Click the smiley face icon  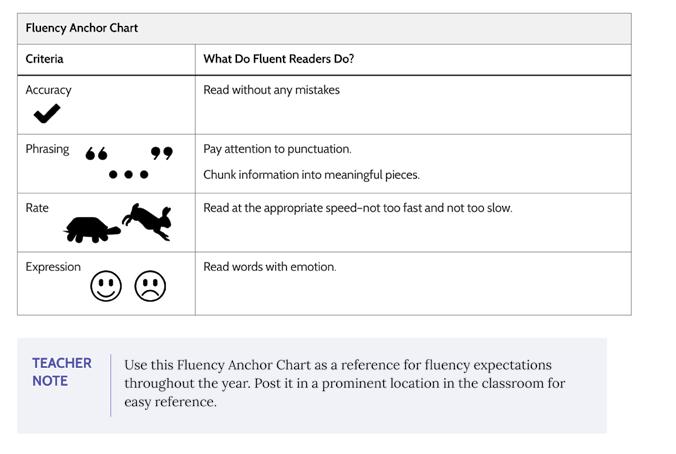106,287
